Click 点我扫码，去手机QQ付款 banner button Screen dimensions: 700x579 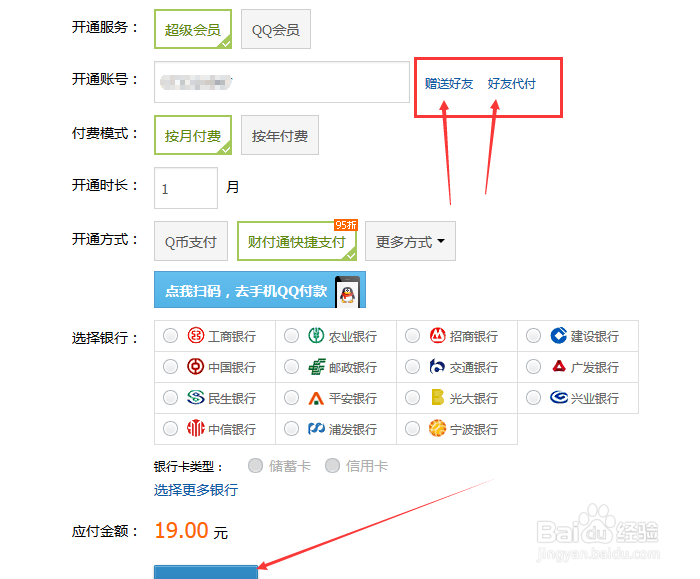tap(260, 290)
